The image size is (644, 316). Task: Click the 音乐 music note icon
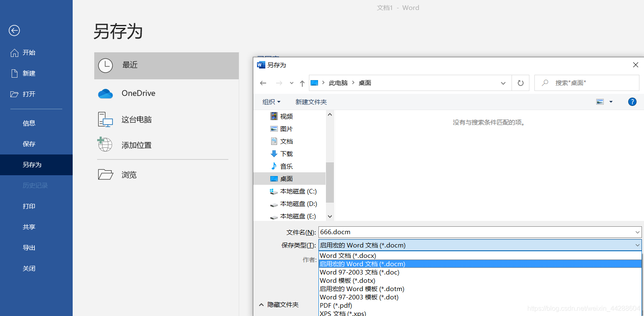[274, 166]
